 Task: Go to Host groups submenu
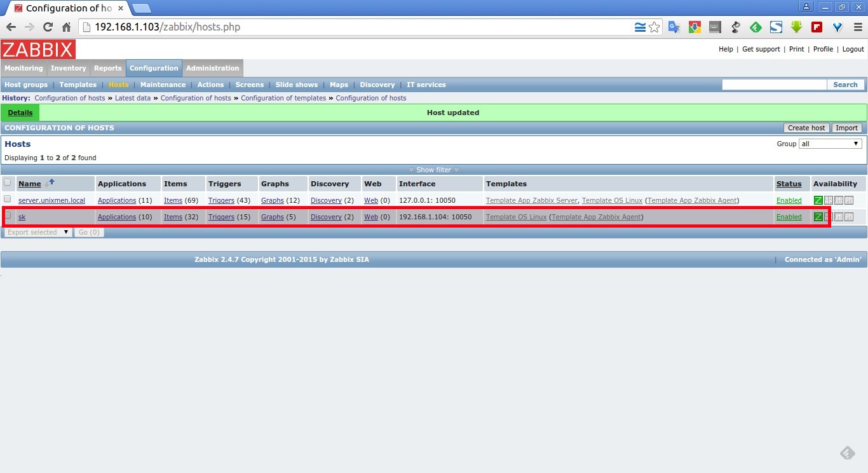pyautogui.click(x=26, y=85)
